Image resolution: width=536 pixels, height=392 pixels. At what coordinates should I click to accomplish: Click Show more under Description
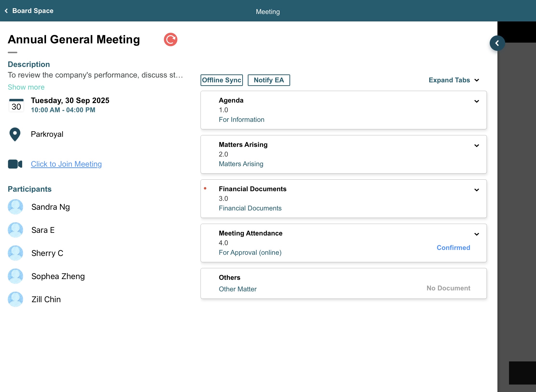tap(26, 87)
